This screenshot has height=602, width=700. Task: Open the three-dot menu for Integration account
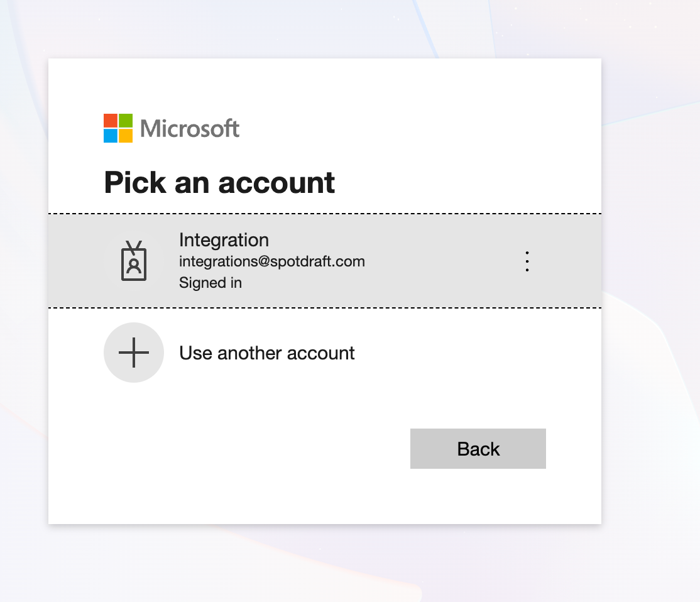[x=527, y=261]
